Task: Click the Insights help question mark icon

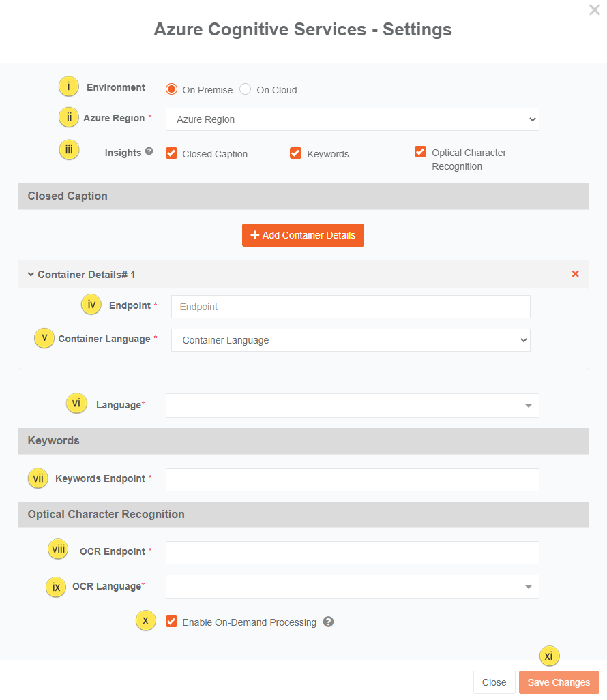Action: 149,152
